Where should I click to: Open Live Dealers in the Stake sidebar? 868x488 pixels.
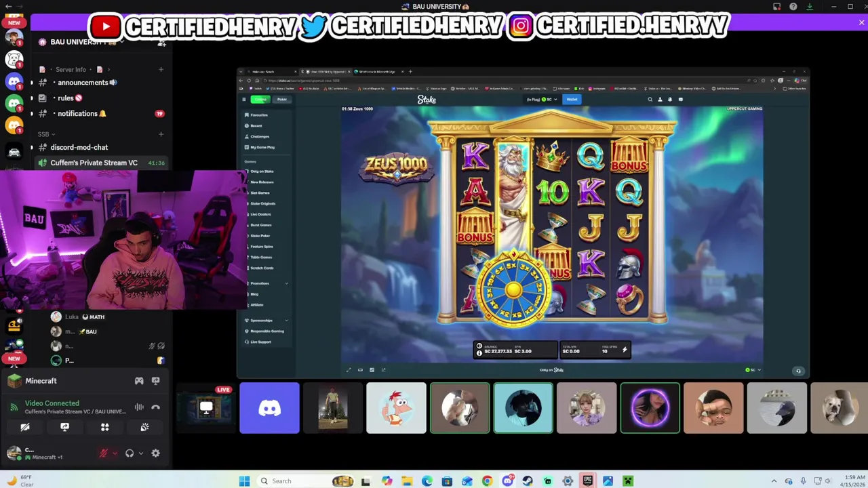point(260,214)
